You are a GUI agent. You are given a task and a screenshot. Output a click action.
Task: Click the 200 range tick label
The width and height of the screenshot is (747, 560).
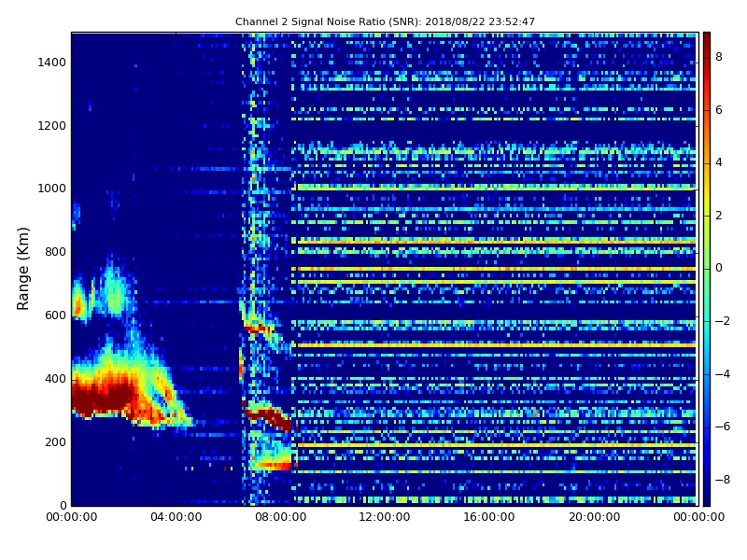click(x=55, y=441)
